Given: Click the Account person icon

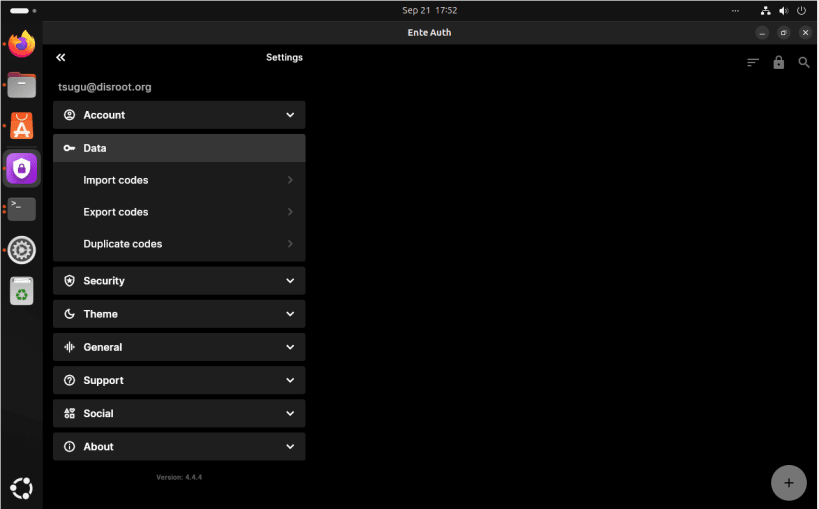Looking at the screenshot, I should tap(69, 115).
